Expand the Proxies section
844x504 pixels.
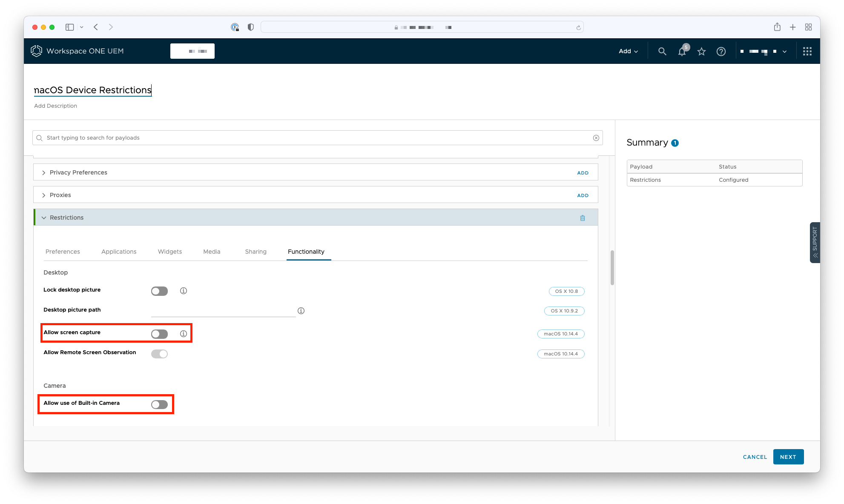click(60, 195)
